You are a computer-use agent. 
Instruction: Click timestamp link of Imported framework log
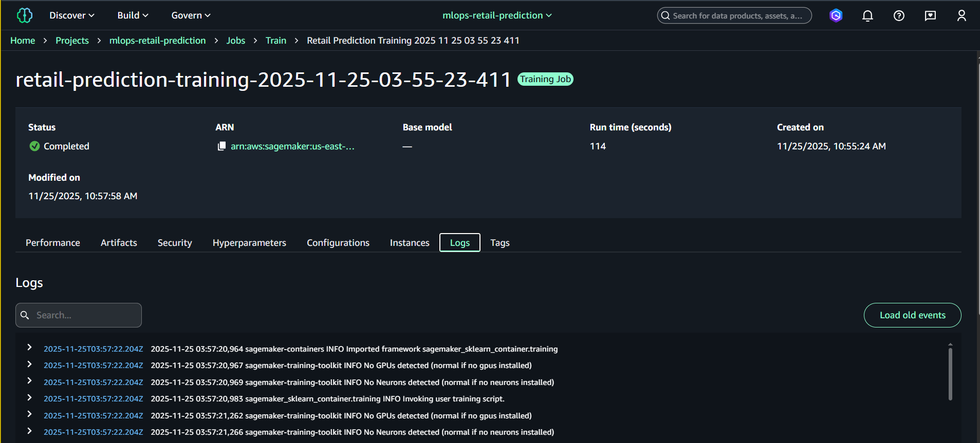click(x=93, y=349)
